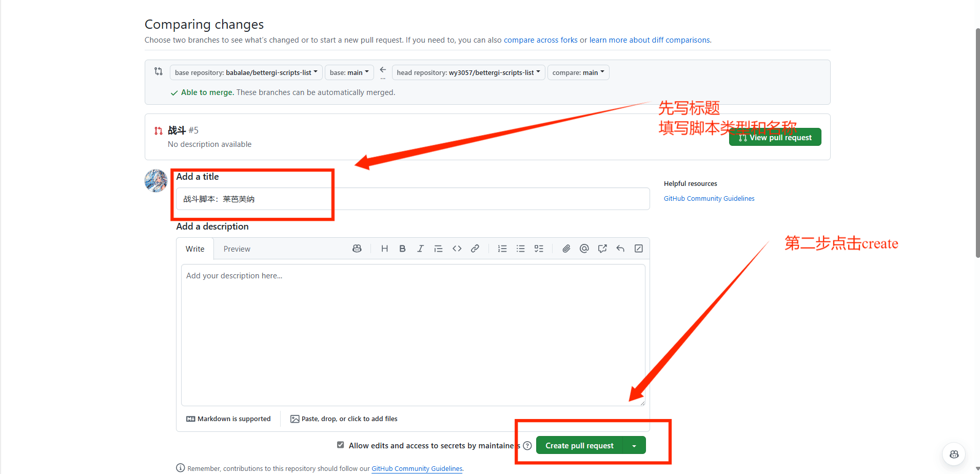
Task: Insert a code block into the description
Action: [x=457, y=249]
